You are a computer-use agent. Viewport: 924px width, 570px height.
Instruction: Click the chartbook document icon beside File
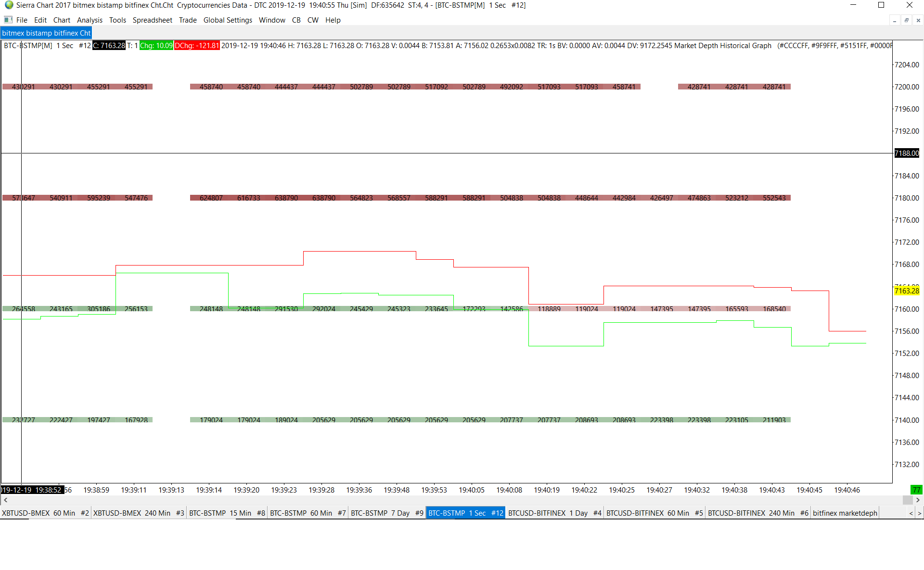tap(8, 20)
